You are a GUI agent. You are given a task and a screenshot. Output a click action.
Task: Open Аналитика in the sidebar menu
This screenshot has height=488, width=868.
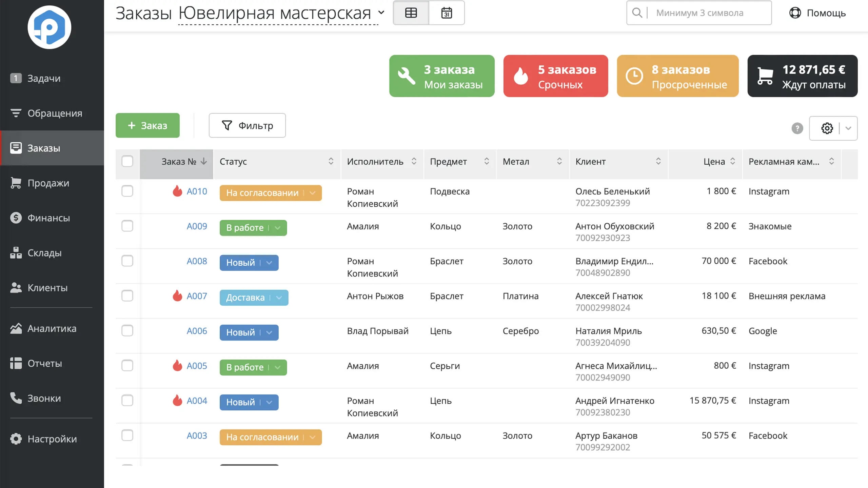click(52, 328)
